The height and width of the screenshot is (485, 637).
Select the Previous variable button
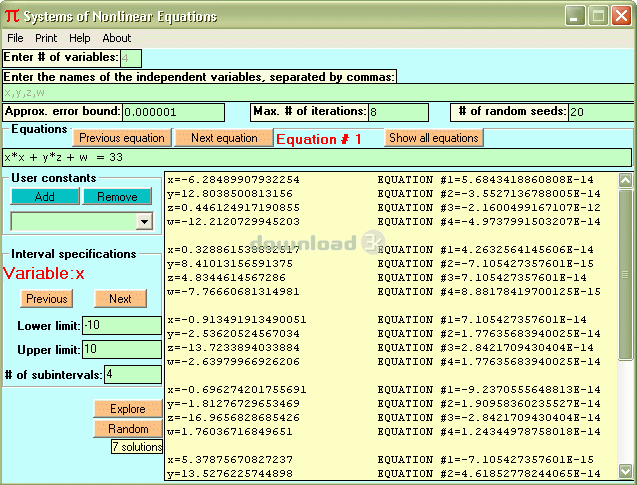(47, 299)
